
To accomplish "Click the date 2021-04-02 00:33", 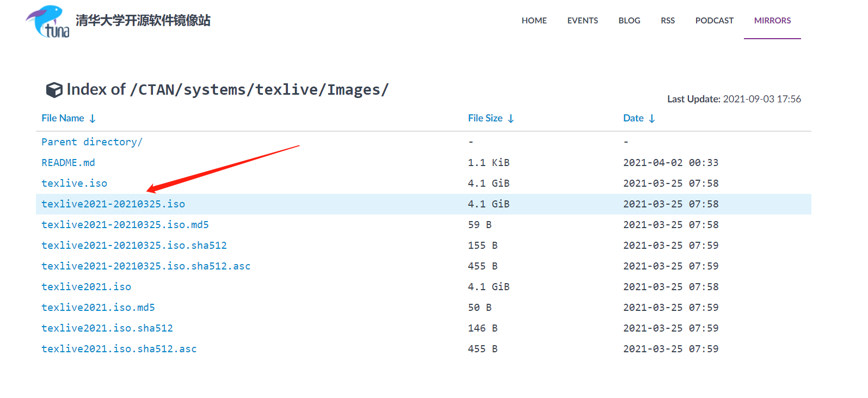I will (x=670, y=163).
